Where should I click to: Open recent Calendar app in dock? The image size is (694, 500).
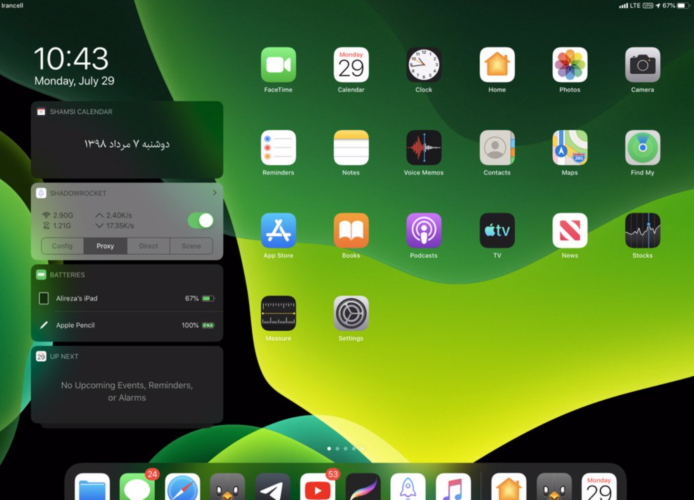tap(599, 487)
